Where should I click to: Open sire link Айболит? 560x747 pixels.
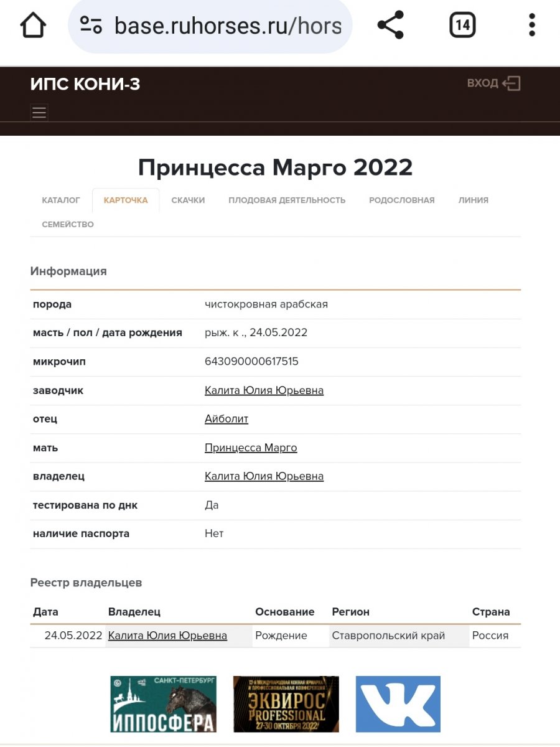point(226,420)
